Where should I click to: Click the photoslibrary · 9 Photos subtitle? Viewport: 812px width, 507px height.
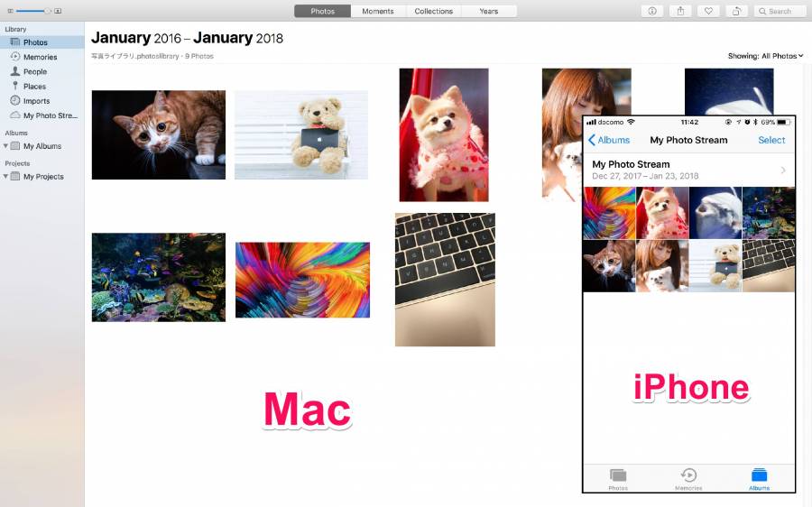(152, 56)
